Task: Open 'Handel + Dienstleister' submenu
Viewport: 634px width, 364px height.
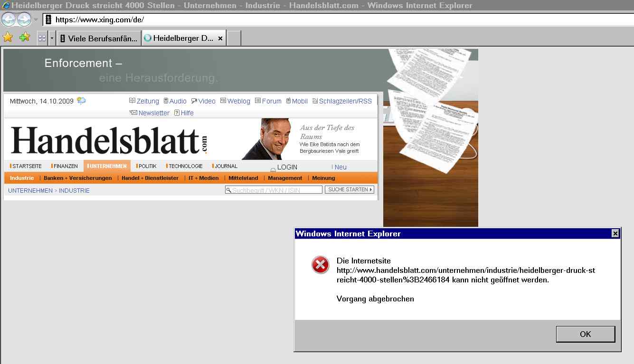Action: coord(150,178)
